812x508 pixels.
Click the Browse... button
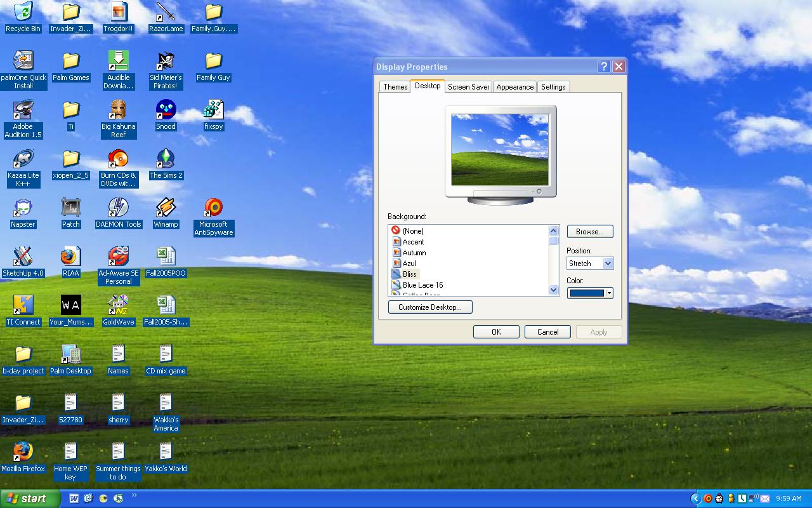[590, 232]
